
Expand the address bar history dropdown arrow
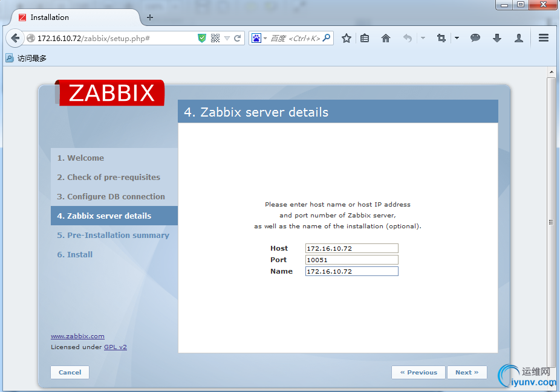[227, 38]
